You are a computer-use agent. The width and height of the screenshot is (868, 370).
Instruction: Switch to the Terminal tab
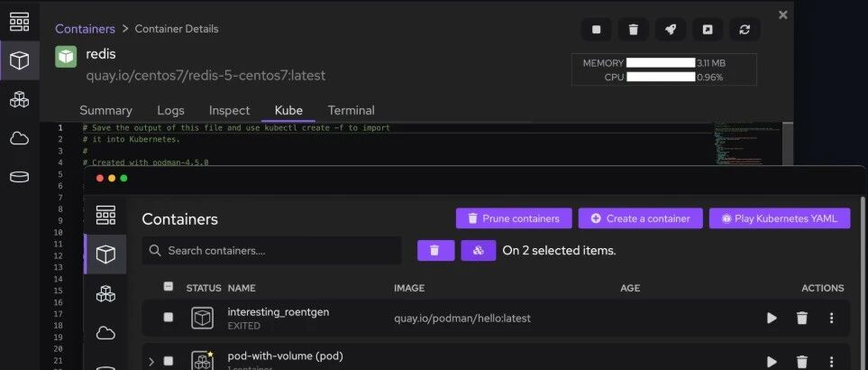coord(351,110)
